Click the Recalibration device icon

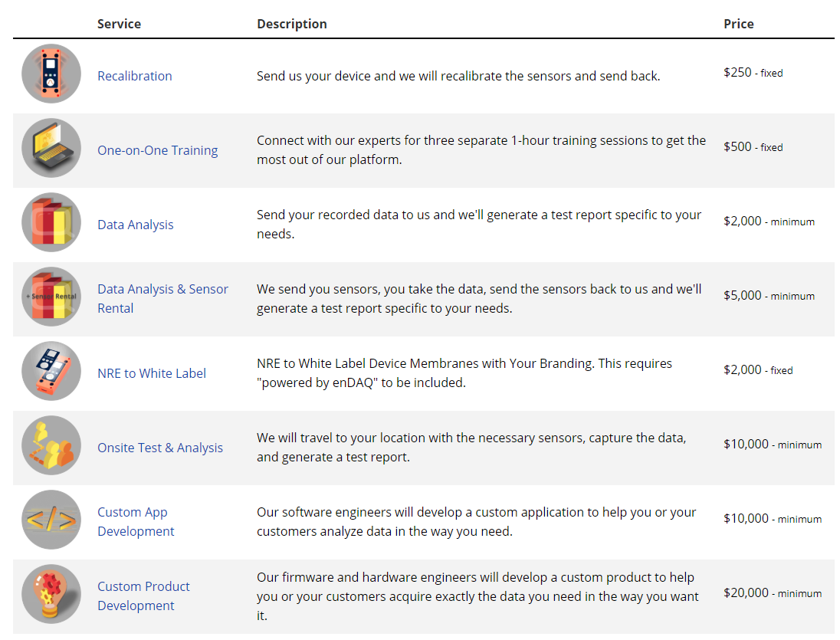coord(51,74)
